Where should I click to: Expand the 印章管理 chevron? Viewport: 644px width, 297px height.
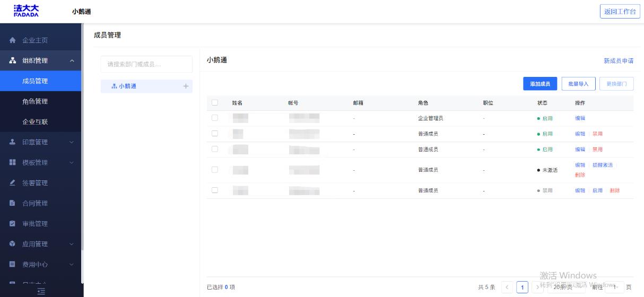click(x=72, y=142)
